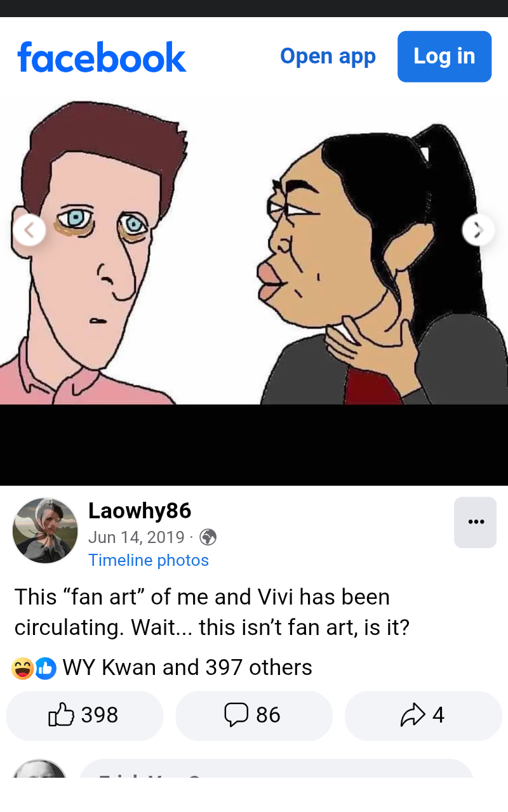
Task: Share the post via 4 shares button
Action: [x=424, y=716]
